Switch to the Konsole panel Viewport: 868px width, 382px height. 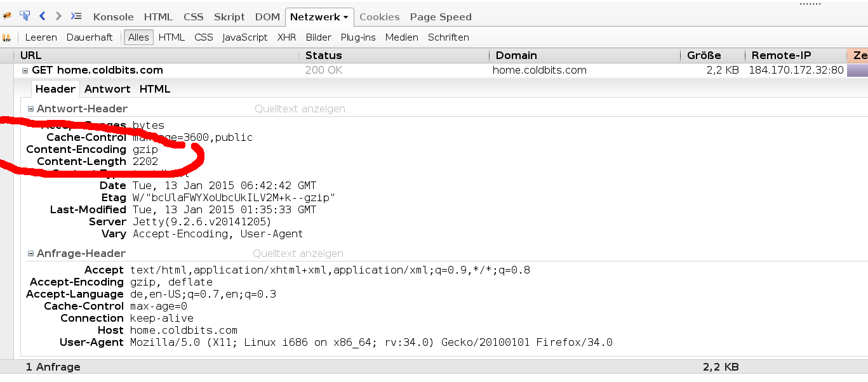(x=113, y=16)
